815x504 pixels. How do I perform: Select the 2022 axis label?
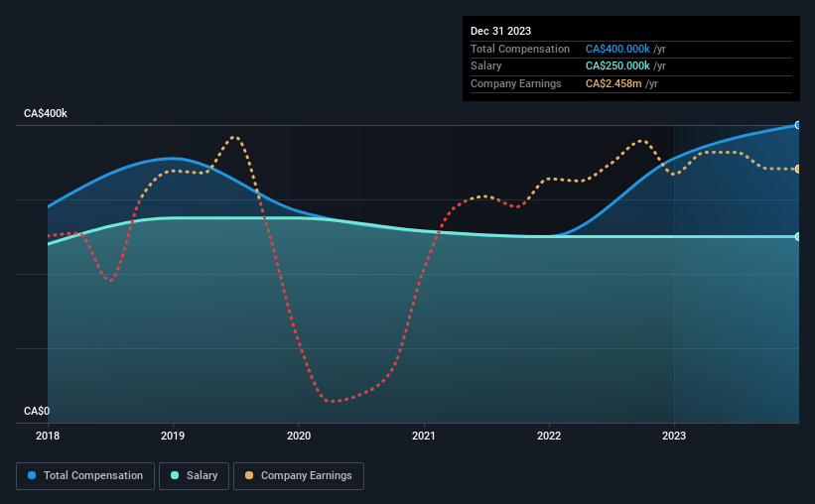(549, 436)
